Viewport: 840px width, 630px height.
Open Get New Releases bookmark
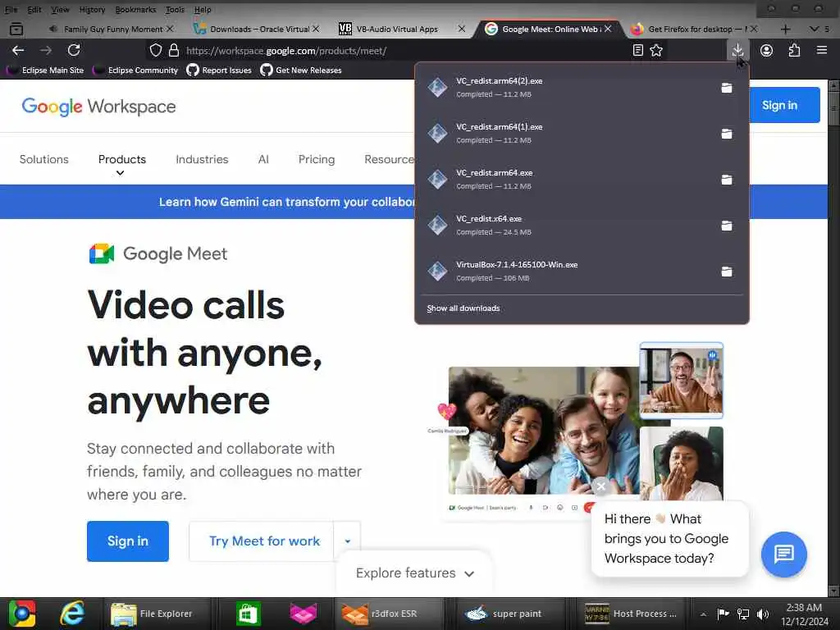click(x=301, y=71)
